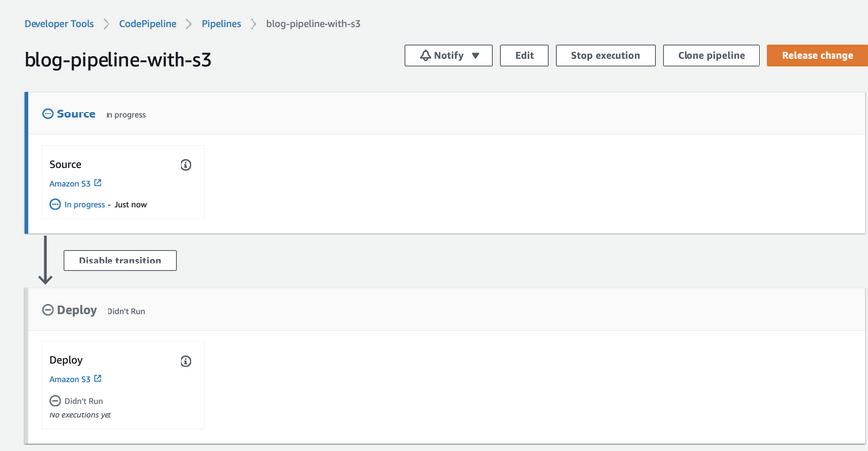This screenshot has width=868, height=451.
Task: Click the Deploy stage didn't-run status icon
Action: (x=48, y=310)
